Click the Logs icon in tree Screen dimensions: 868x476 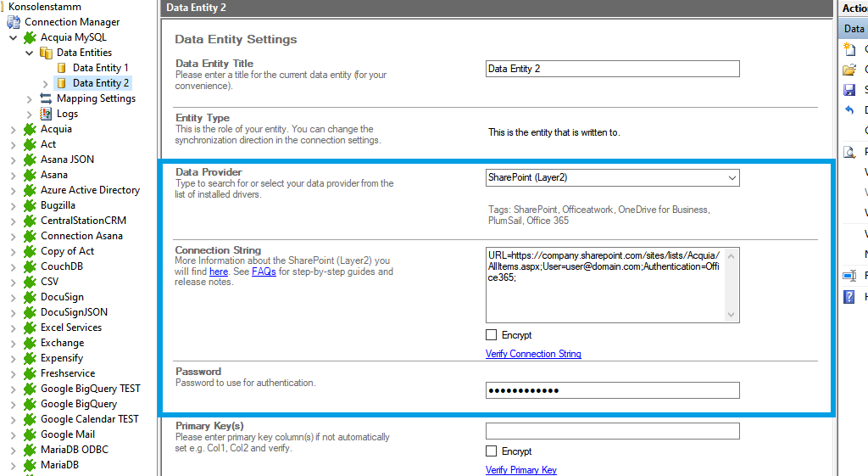point(46,114)
